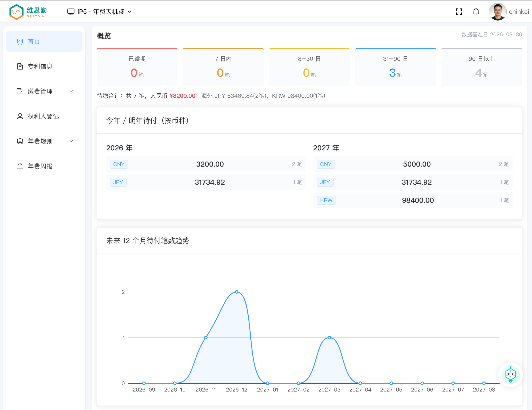The image size is (532, 410).
Task: Click the 2026 CNY tag
Action: pos(119,164)
